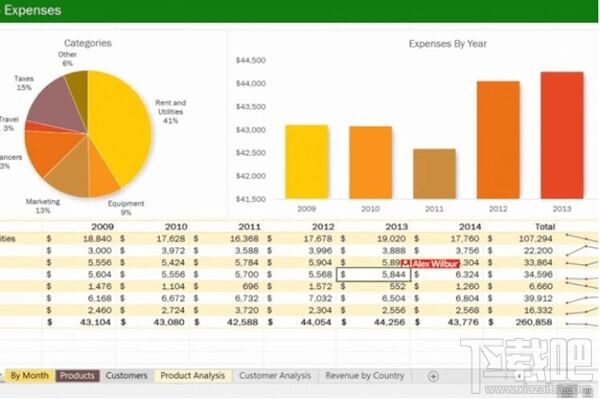600x399 pixels.
Task: Select the 2013 bar in chart
Action: 562,135
